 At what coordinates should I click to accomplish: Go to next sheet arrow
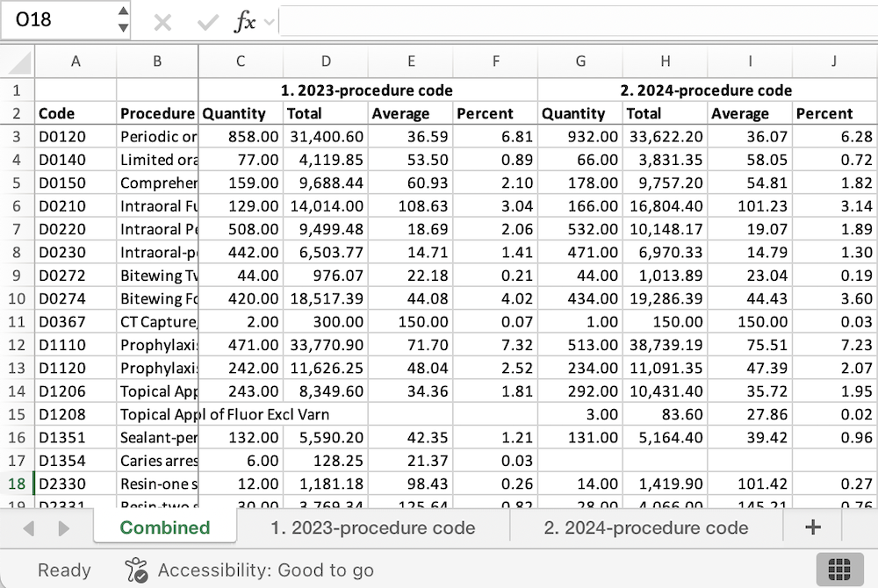pyautogui.click(x=63, y=527)
